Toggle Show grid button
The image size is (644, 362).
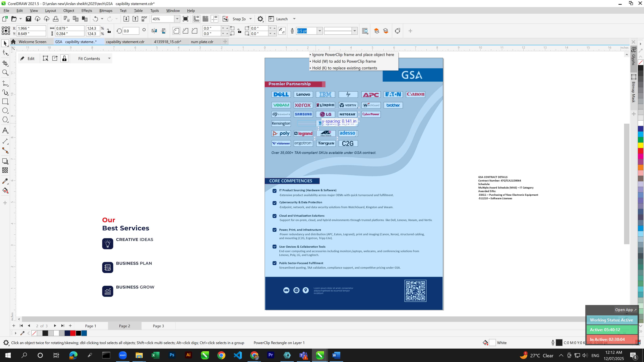(205, 19)
